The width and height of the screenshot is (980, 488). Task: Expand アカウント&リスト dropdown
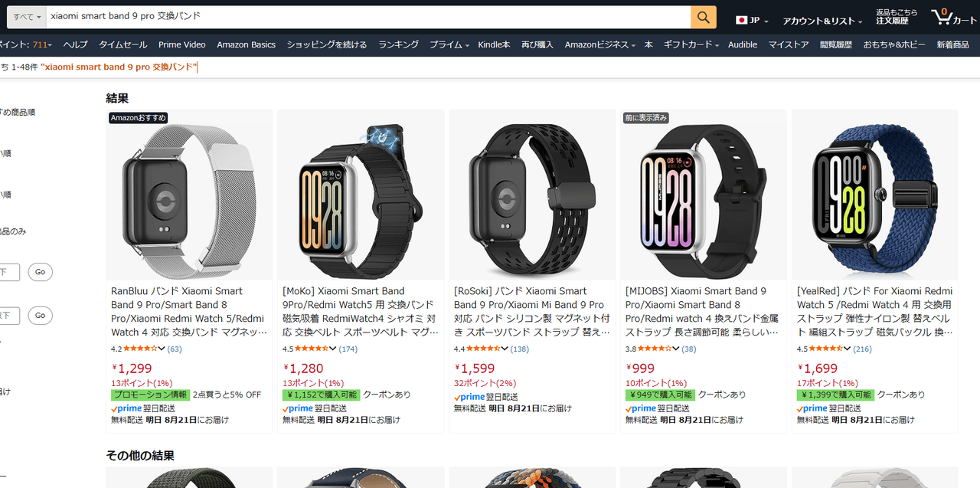click(x=822, y=21)
